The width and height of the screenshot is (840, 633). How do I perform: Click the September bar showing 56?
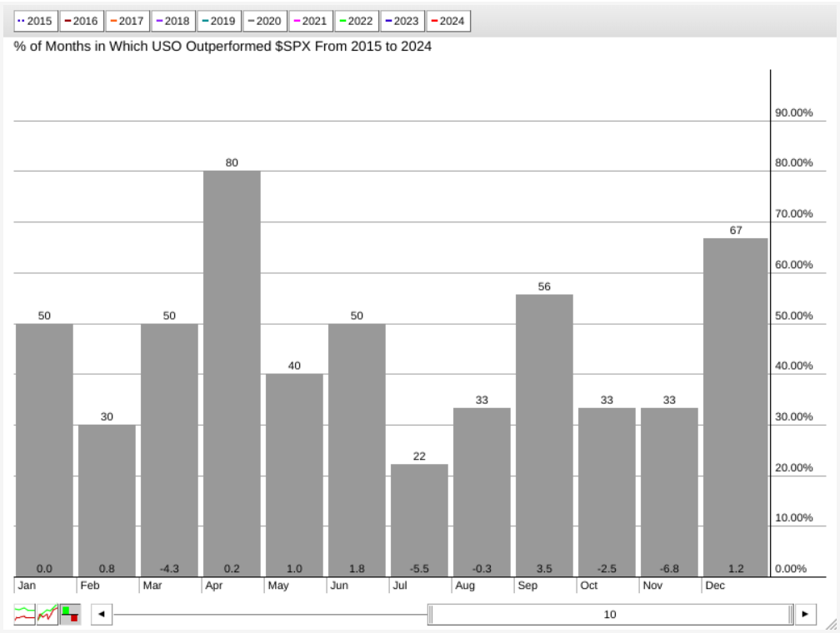click(544, 434)
